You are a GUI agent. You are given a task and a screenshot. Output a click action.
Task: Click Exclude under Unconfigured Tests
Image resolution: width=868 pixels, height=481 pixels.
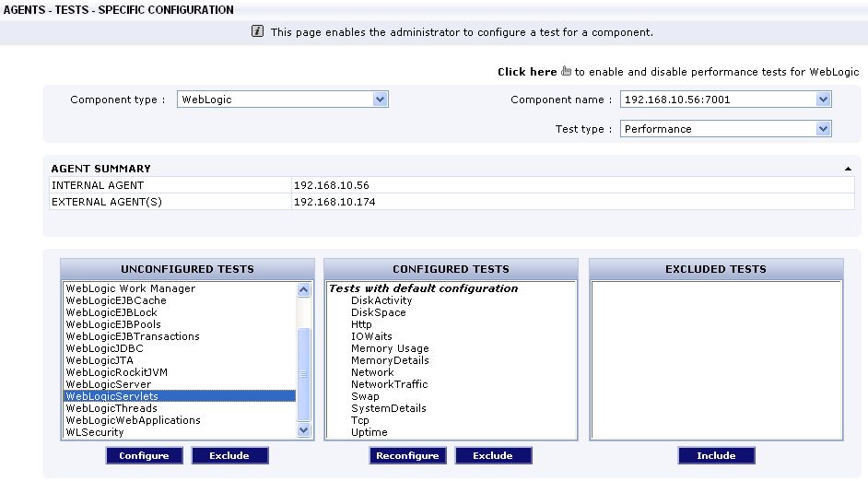229,455
